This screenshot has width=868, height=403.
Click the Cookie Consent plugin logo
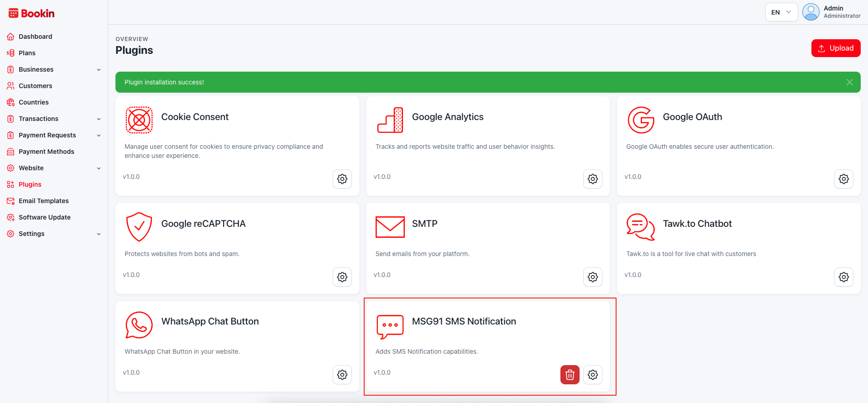click(x=139, y=120)
